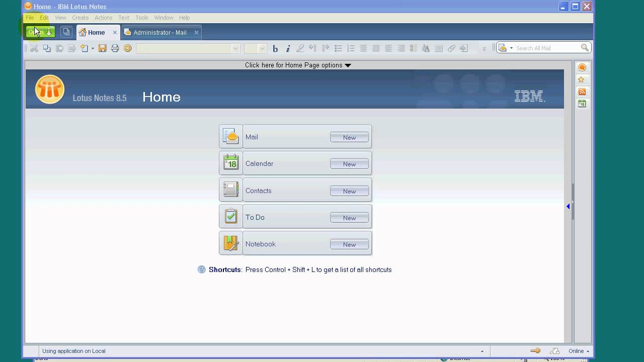This screenshot has height=362, width=644.
Task: Click the Paste clipboard toolbar icon
Action: [x=59, y=48]
